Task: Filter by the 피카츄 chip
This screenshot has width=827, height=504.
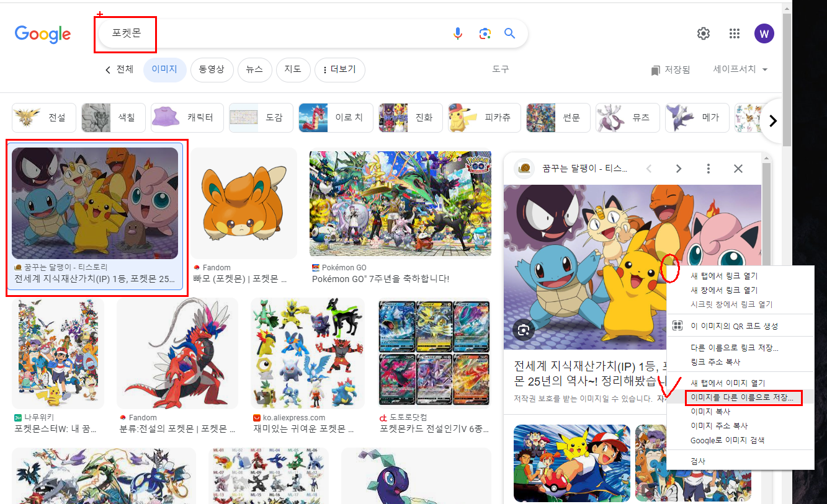Action: (x=485, y=118)
